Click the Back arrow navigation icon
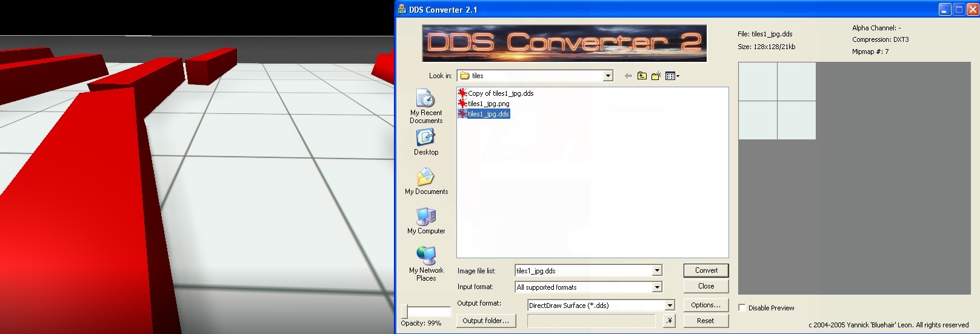Image resolution: width=980 pixels, height=334 pixels. [628, 76]
